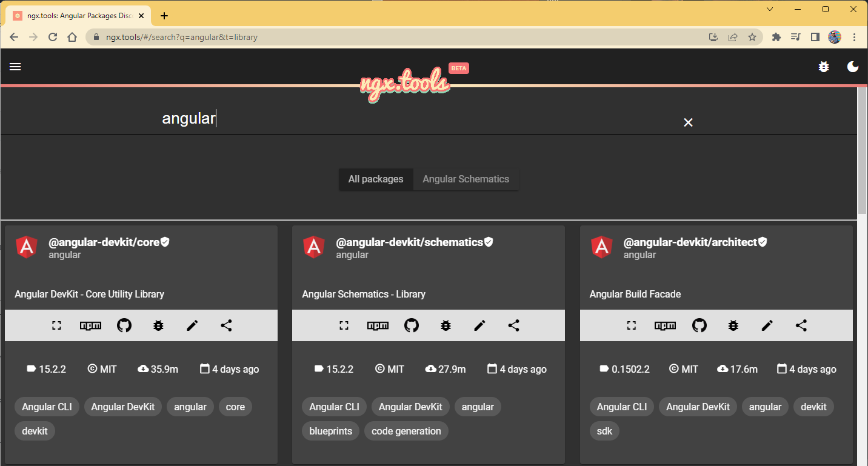Open GitHub repo for @angular-devkit/architect
868x466 pixels.
tap(699, 325)
